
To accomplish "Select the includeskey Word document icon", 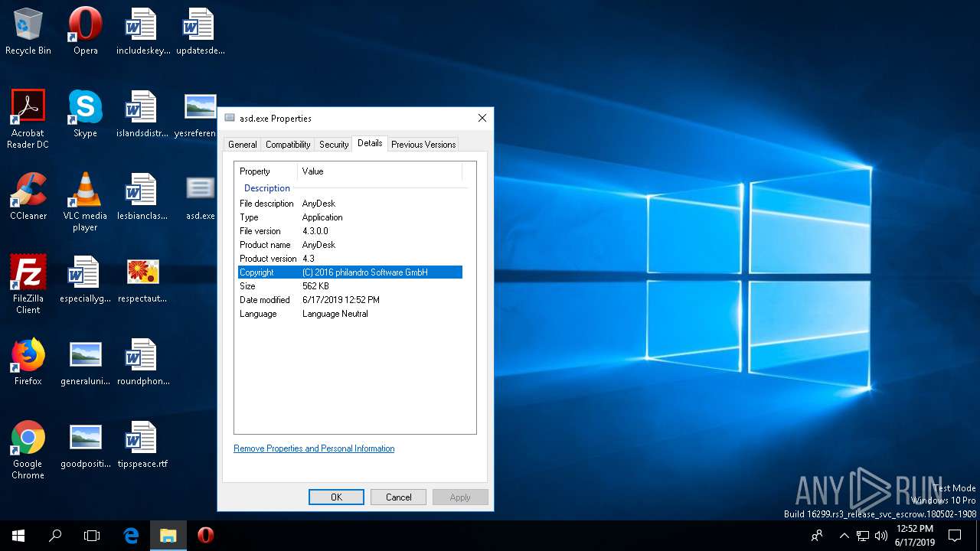I will pos(142,31).
